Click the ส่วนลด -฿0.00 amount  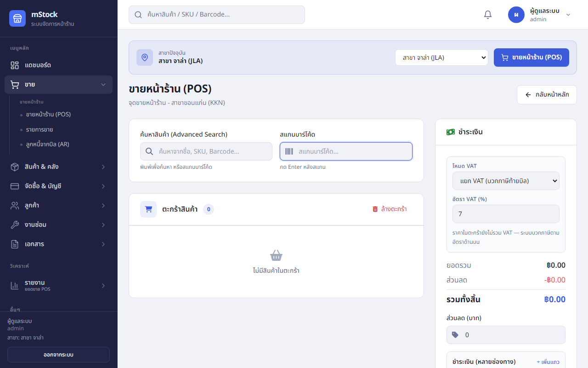[554, 280]
